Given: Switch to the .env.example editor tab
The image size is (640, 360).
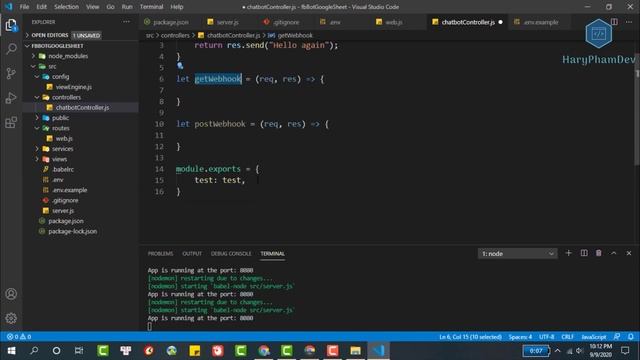Looking at the screenshot, I should tap(541, 22).
